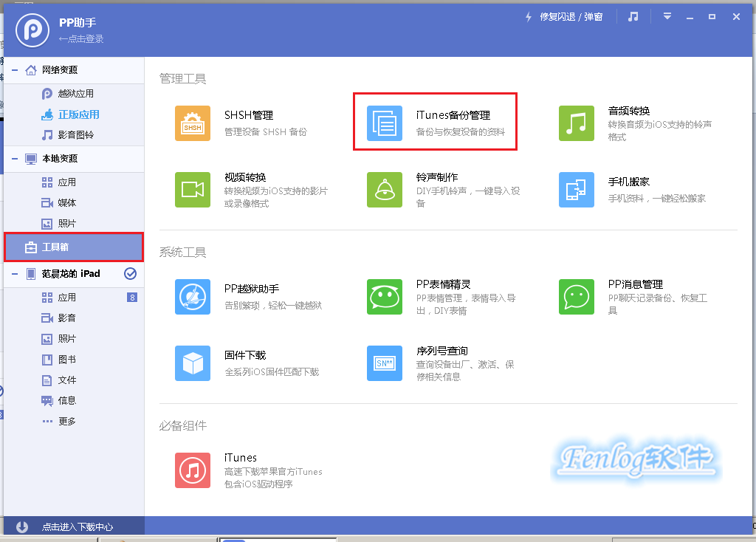Screen dimensions: 756x542
Task: Click the 视频转换 title text
Action: point(245,177)
